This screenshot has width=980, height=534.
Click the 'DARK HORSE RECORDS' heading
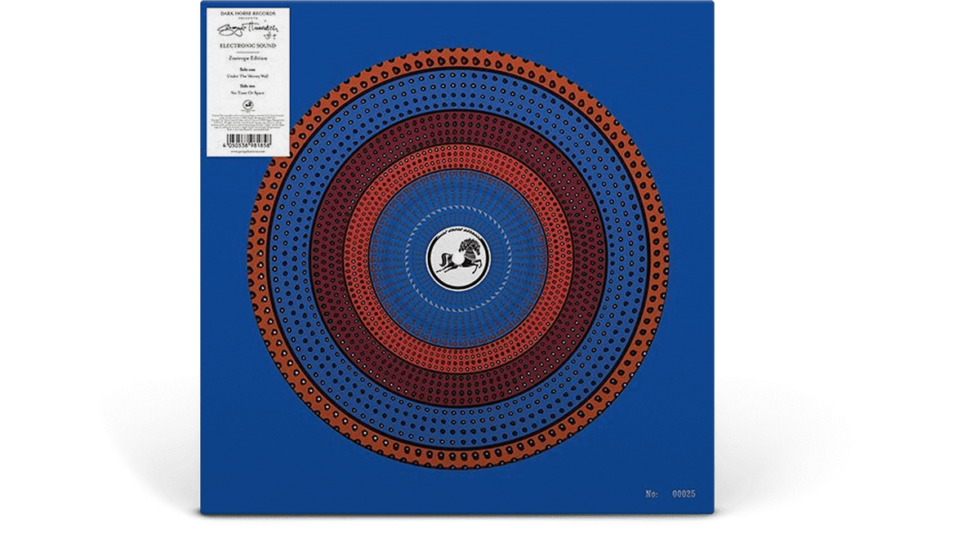click(248, 13)
